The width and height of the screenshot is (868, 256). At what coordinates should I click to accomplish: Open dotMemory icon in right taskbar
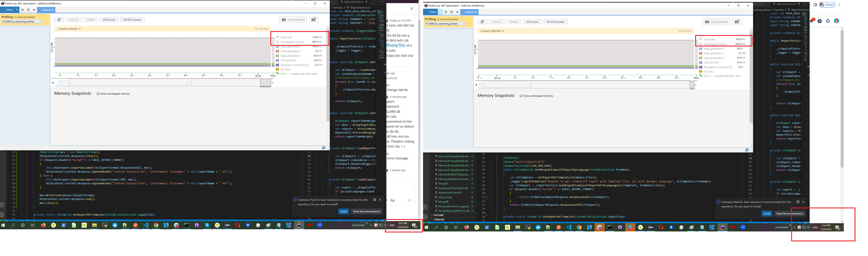(x=722, y=227)
